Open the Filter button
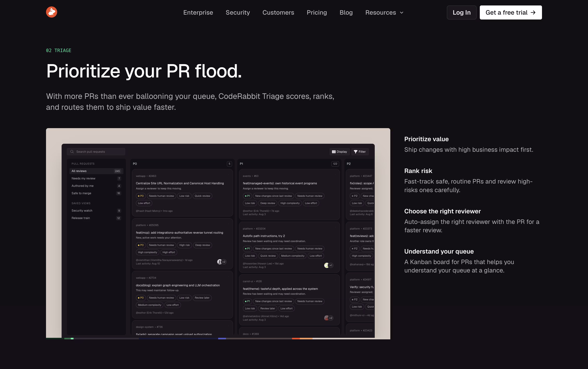This screenshot has width=588, height=369. [360, 152]
